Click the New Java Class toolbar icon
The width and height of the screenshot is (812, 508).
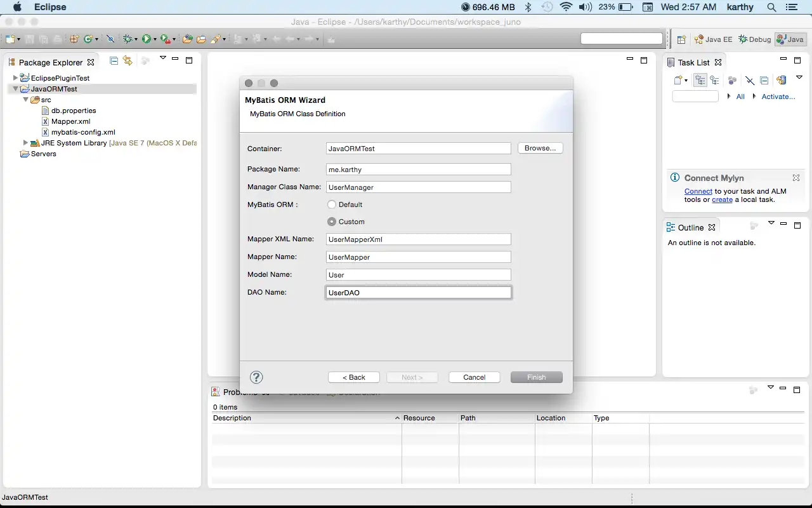tap(88, 39)
